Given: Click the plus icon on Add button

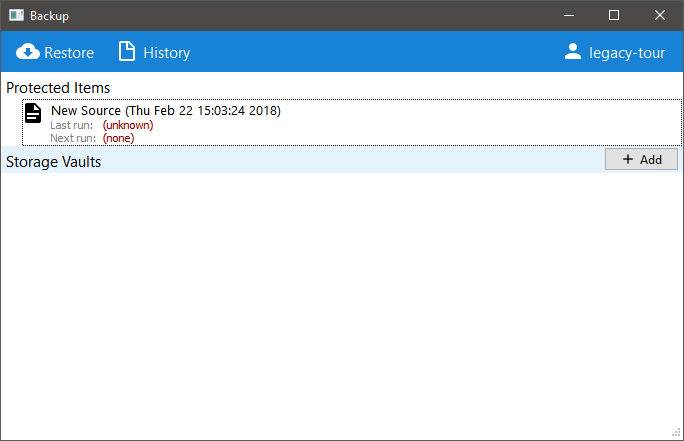Looking at the screenshot, I should (627, 160).
